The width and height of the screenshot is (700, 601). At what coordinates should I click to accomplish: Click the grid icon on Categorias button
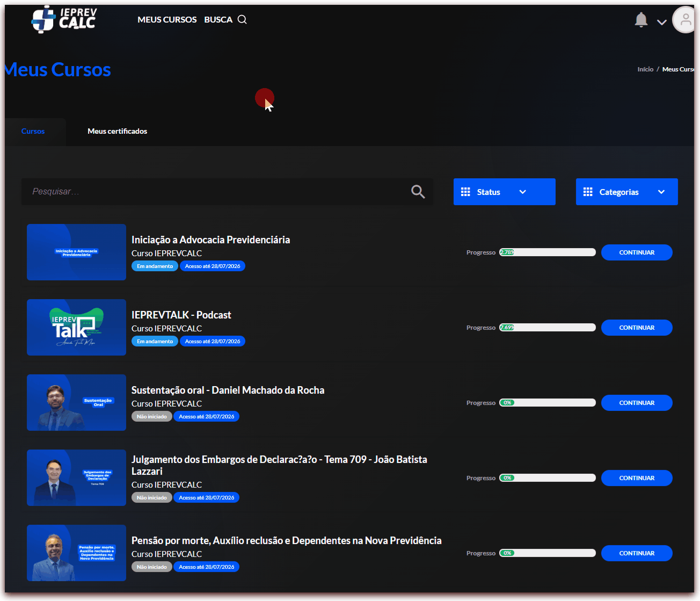(x=588, y=192)
